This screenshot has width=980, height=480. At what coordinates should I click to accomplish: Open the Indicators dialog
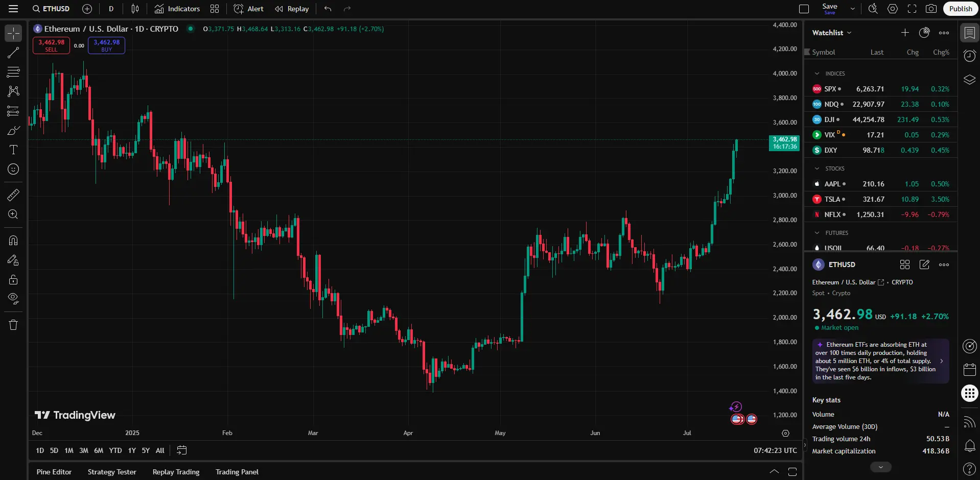pyautogui.click(x=177, y=9)
